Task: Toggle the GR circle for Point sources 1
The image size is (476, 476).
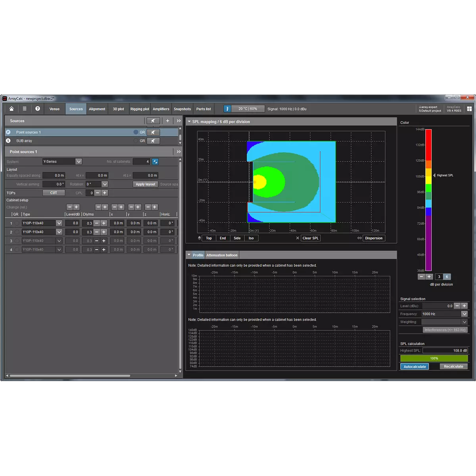Action: coord(136,132)
